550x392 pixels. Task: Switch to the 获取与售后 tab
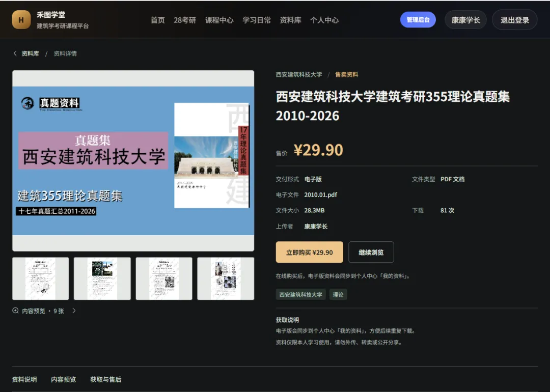105,379
